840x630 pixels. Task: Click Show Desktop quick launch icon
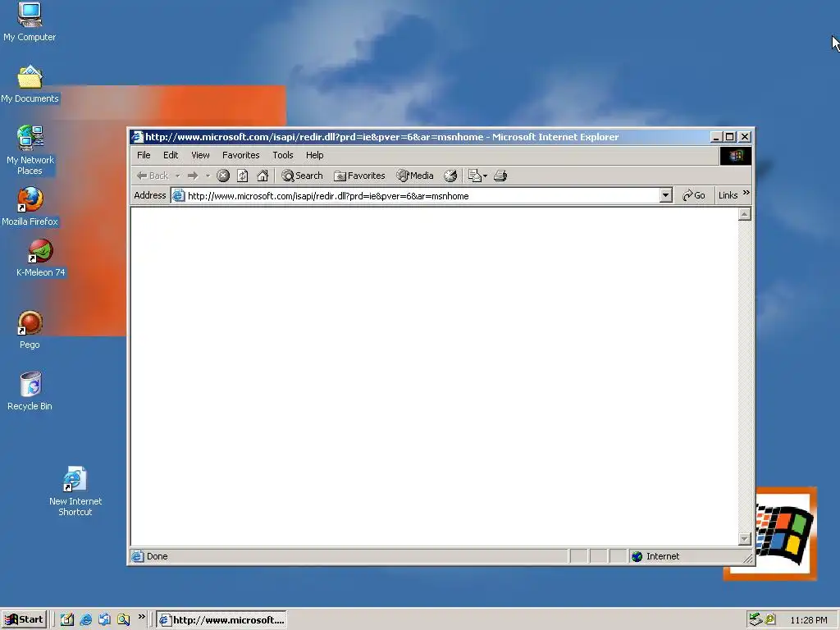(x=66, y=620)
